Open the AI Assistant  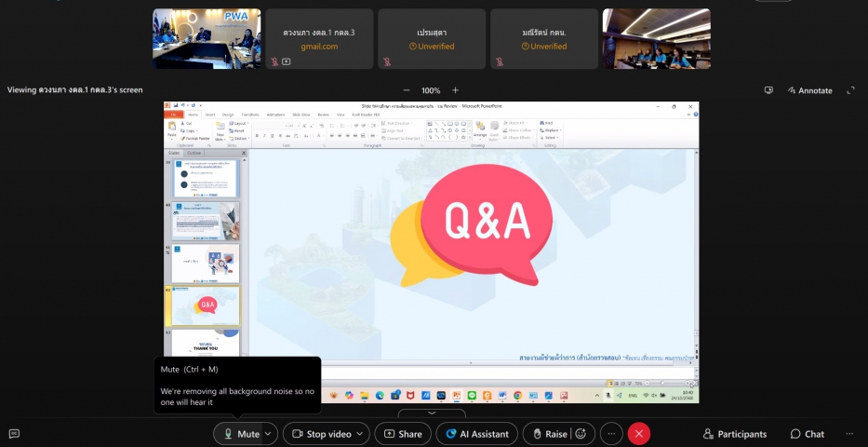(478, 434)
